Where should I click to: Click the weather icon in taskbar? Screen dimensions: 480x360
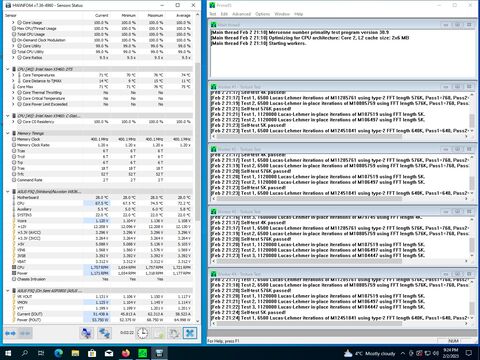(348, 353)
